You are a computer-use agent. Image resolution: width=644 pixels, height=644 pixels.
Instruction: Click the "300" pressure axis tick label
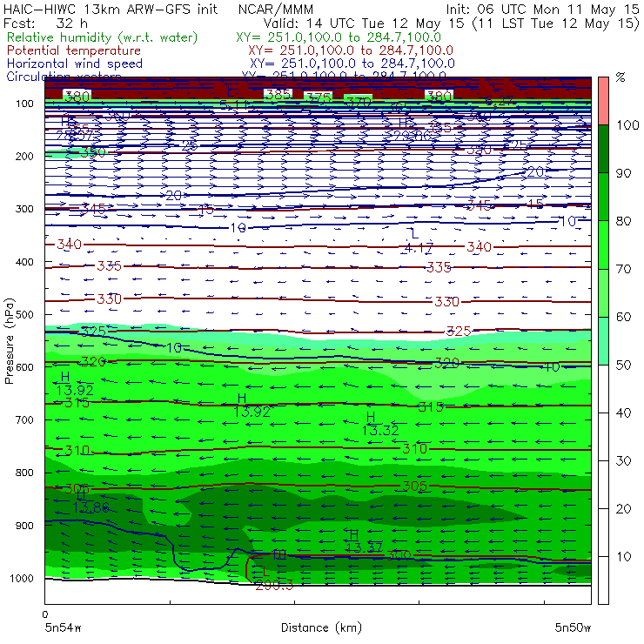[x=24, y=209]
